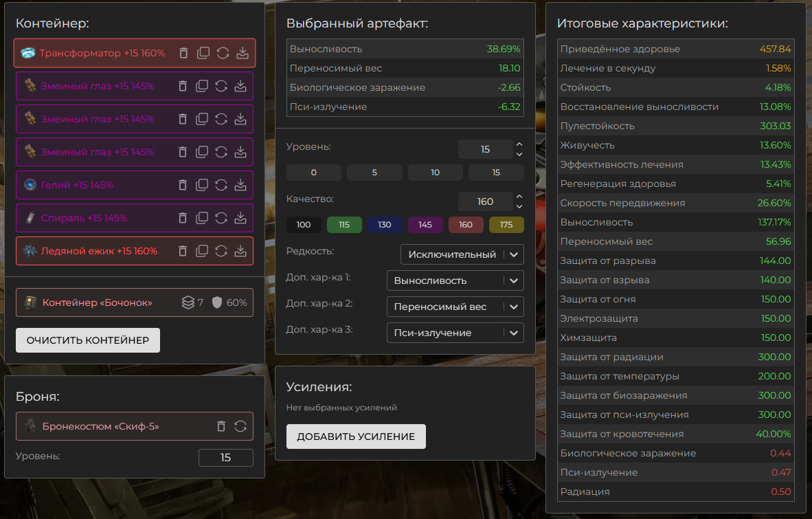Pick quality 100 black swatch

tap(304, 225)
